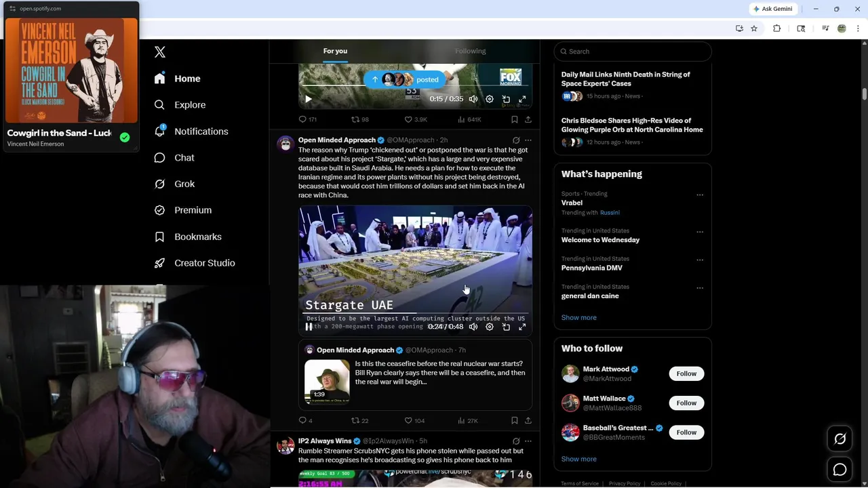Open quoted post thumbnail with 1:39 video

tap(327, 382)
